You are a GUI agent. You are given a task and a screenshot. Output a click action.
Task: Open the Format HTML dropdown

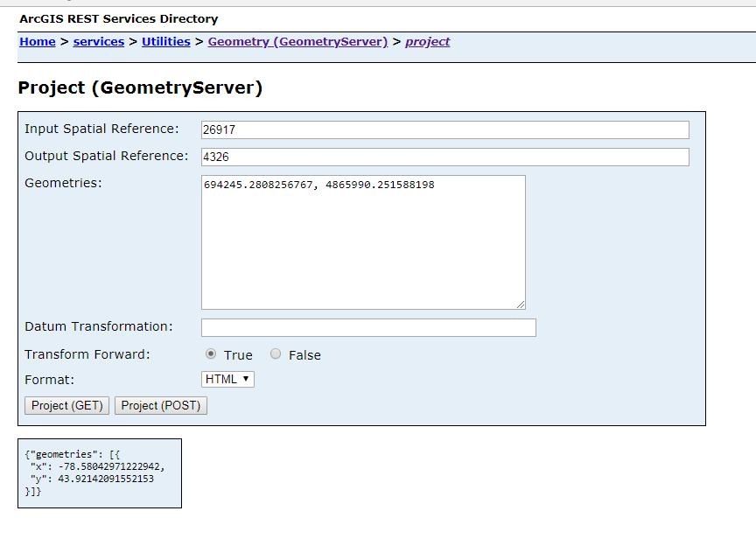pos(227,380)
